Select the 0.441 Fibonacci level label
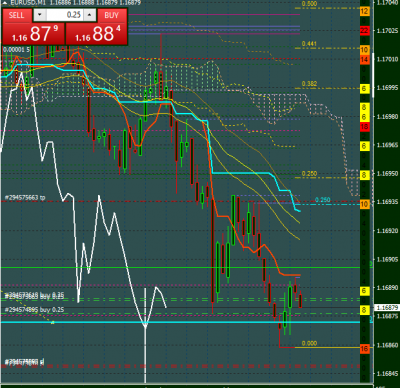Image resolution: width=400 pixels, height=388 pixels. pos(309,44)
